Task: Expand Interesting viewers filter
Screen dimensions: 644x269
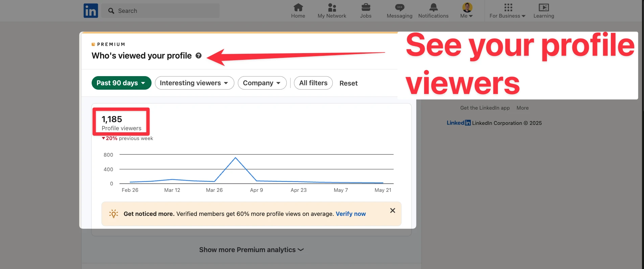Action: point(194,83)
